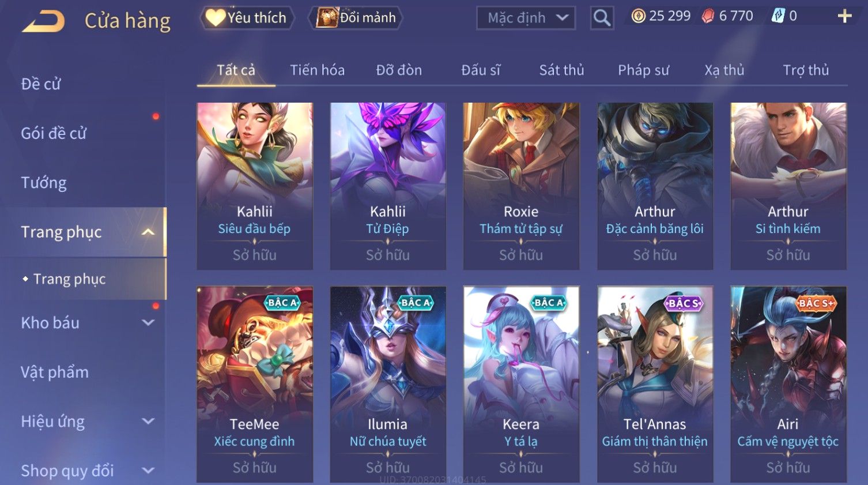The height and width of the screenshot is (485, 868).
Task: Click the red gem currency icon
Action: tap(708, 16)
